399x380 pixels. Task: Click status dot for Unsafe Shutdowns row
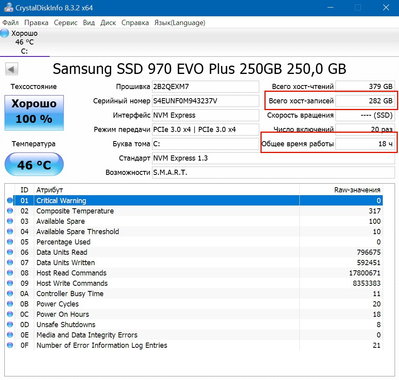point(10,325)
